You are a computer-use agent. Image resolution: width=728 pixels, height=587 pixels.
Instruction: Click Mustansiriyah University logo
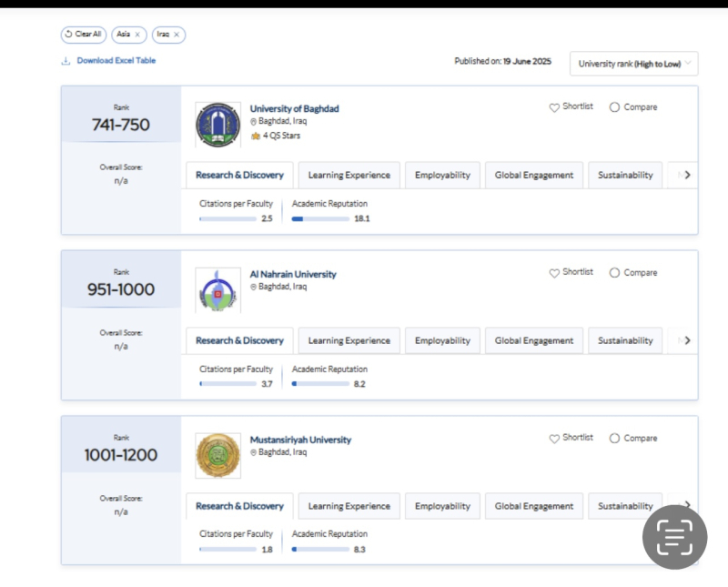tap(217, 456)
